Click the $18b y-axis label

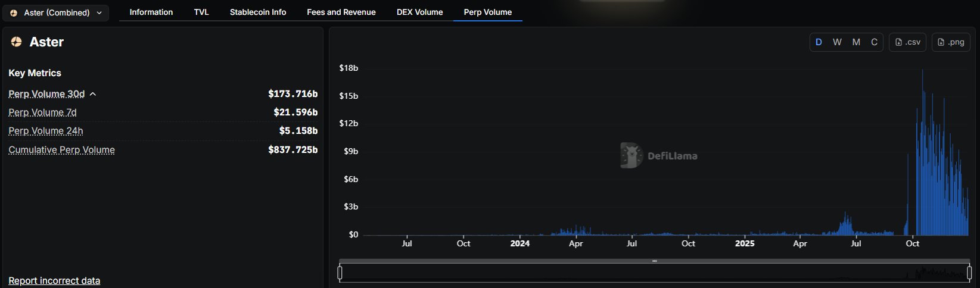coord(349,68)
